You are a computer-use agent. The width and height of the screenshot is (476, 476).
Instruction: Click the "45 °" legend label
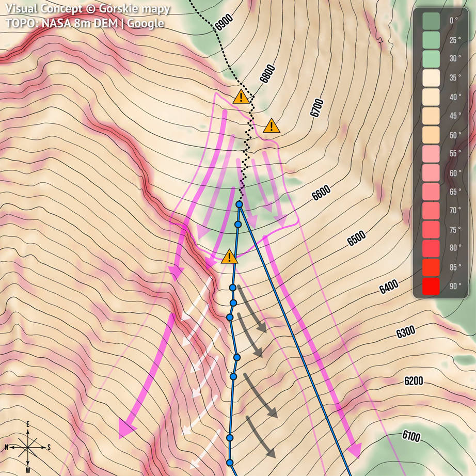point(455,115)
